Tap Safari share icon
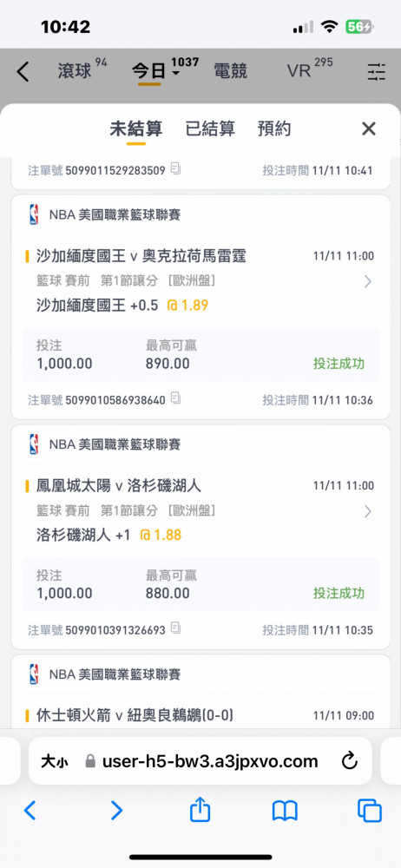401x868 pixels. (200, 811)
